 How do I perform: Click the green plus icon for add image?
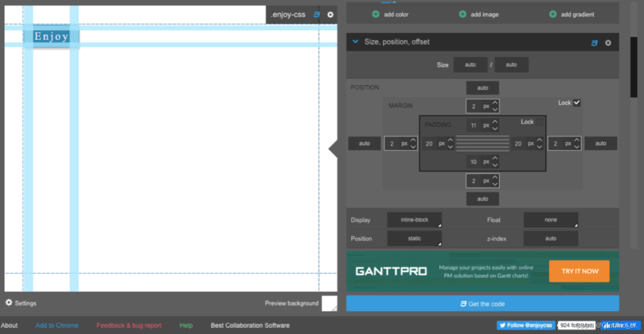(463, 14)
